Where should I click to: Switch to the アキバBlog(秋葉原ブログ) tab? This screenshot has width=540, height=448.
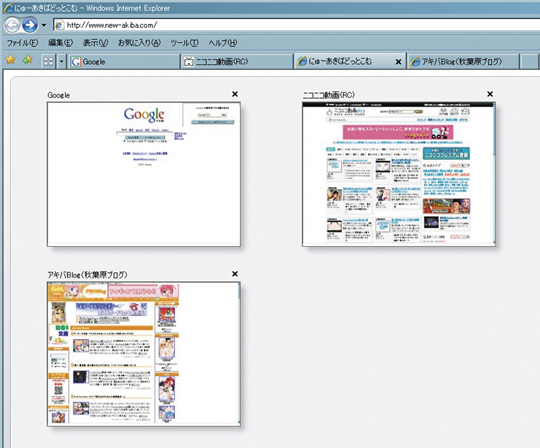tap(463, 62)
